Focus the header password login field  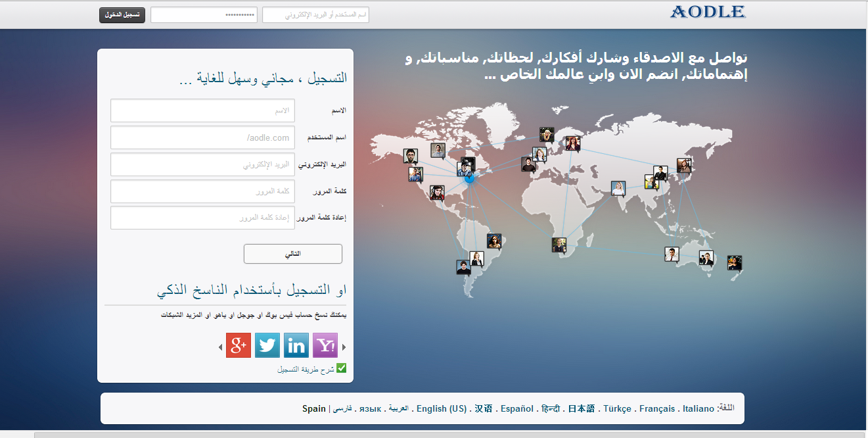[203, 14]
